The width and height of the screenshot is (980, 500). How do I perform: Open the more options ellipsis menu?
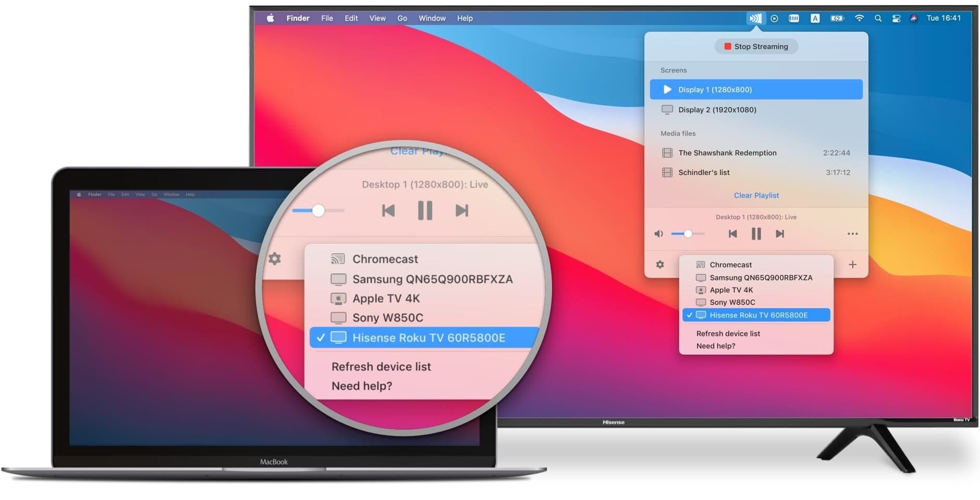(x=853, y=234)
